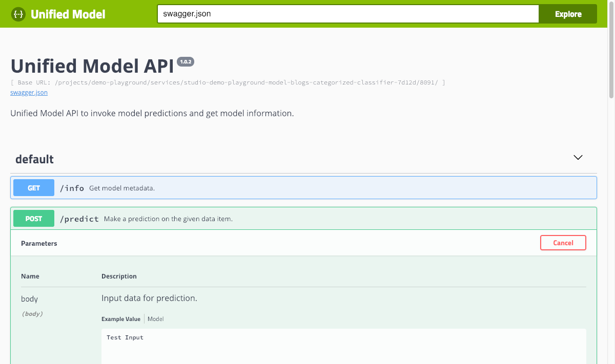
Task: Click the Get model metadata description
Action: point(122,188)
